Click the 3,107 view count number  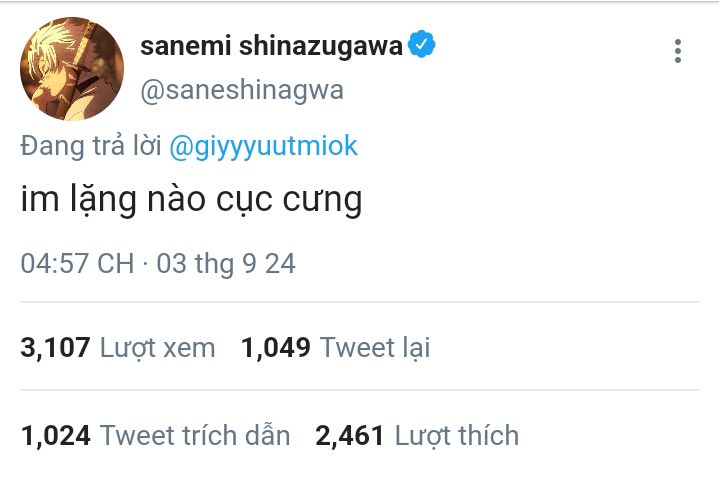[x=56, y=347]
